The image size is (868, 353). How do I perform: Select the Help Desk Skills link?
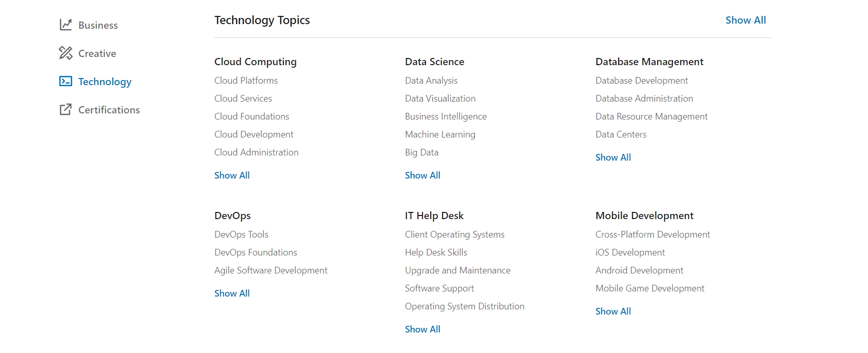click(x=436, y=252)
